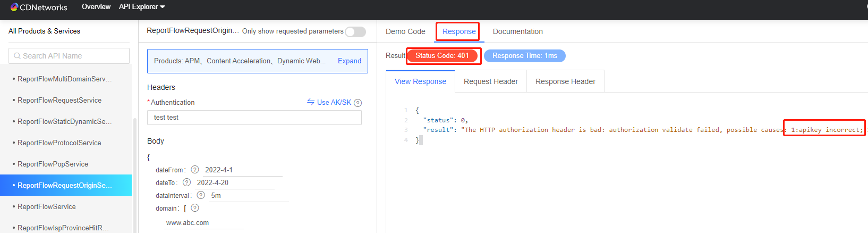Select the Response Header tab
Viewport: 868px width, 233px height.
click(565, 81)
